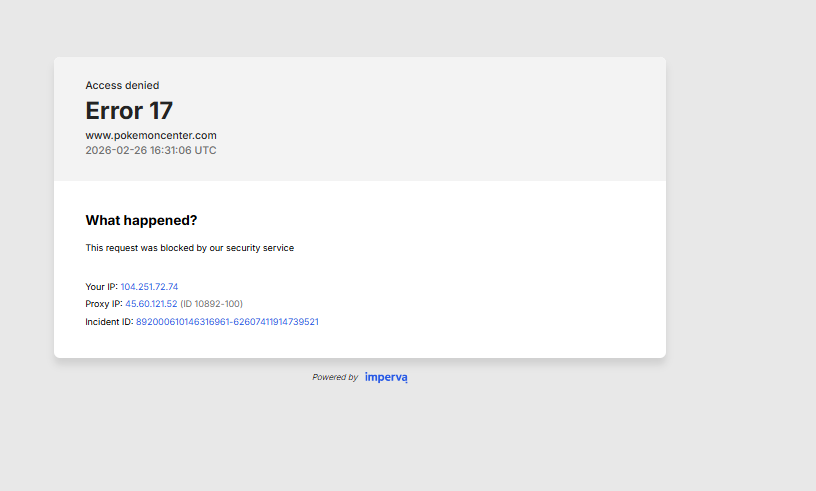
Task: Click the 'Powered by' text
Action: point(335,377)
